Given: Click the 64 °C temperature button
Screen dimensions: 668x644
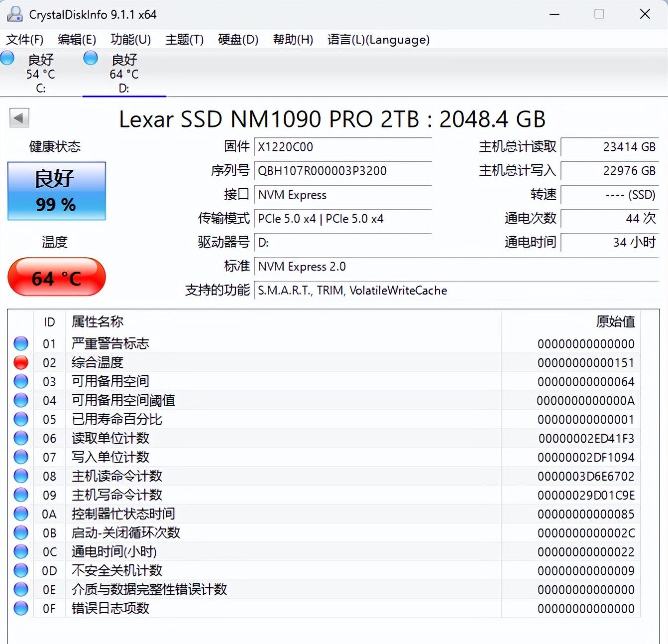Looking at the screenshot, I should point(56,277).
